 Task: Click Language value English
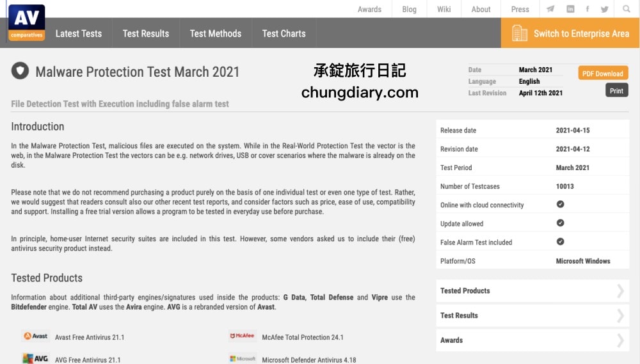[529, 81]
